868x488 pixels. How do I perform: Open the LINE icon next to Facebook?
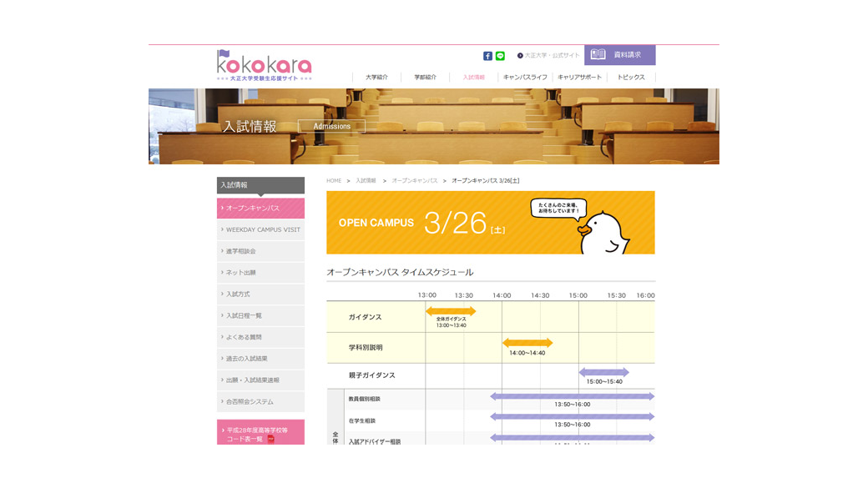pyautogui.click(x=500, y=55)
